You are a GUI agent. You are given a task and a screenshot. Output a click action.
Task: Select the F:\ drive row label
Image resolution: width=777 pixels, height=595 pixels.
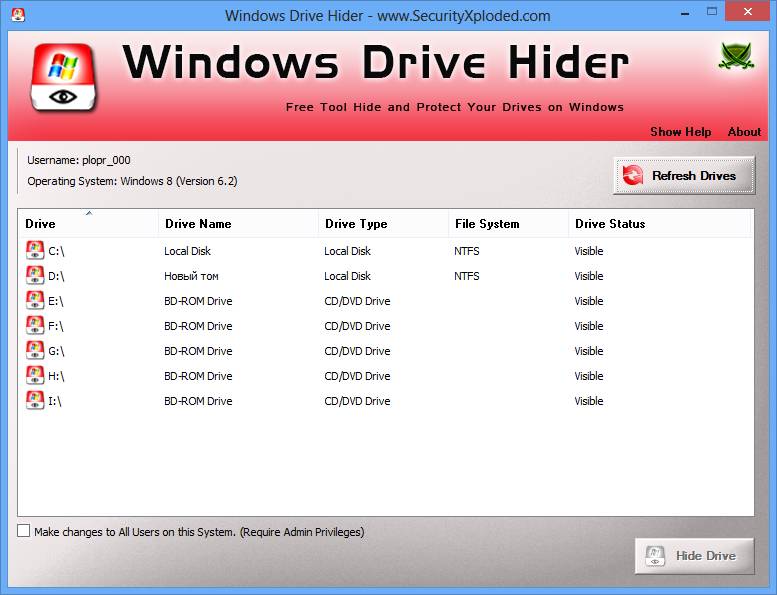(x=56, y=326)
